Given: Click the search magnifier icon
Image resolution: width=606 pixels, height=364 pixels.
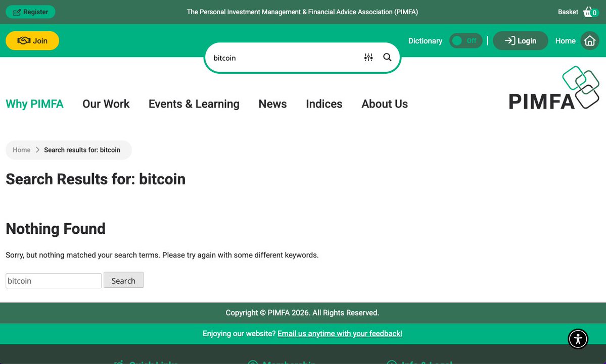Looking at the screenshot, I should coord(387,57).
